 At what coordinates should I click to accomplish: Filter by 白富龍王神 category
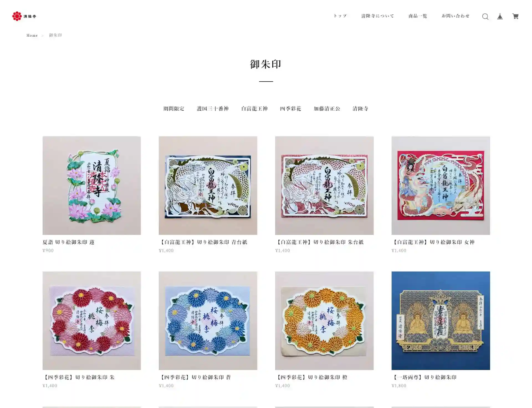(x=254, y=109)
